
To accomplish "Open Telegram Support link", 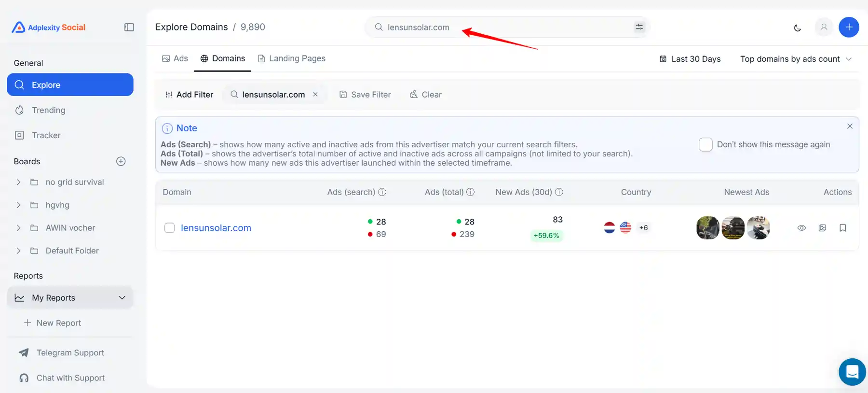I will (x=61, y=353).
